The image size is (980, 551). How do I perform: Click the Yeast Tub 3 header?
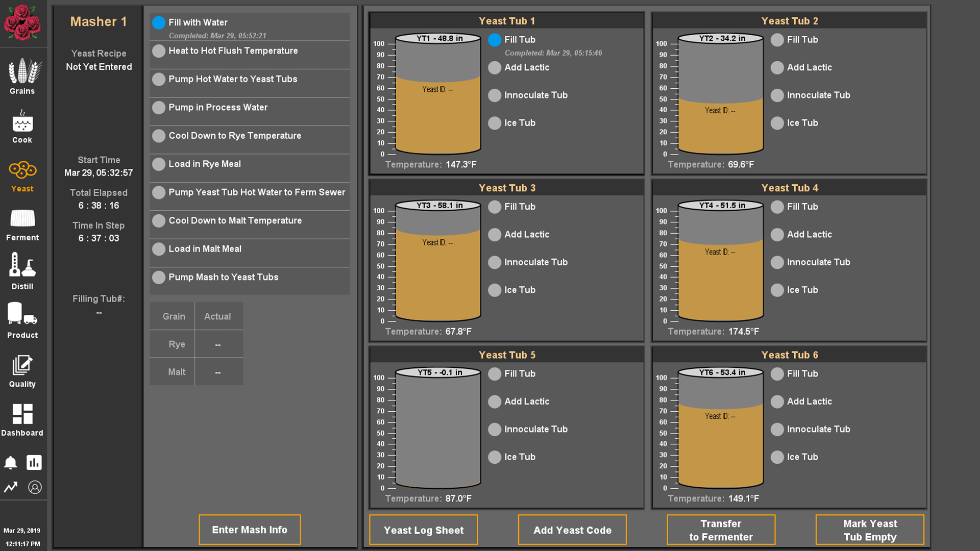pos(507,188)
